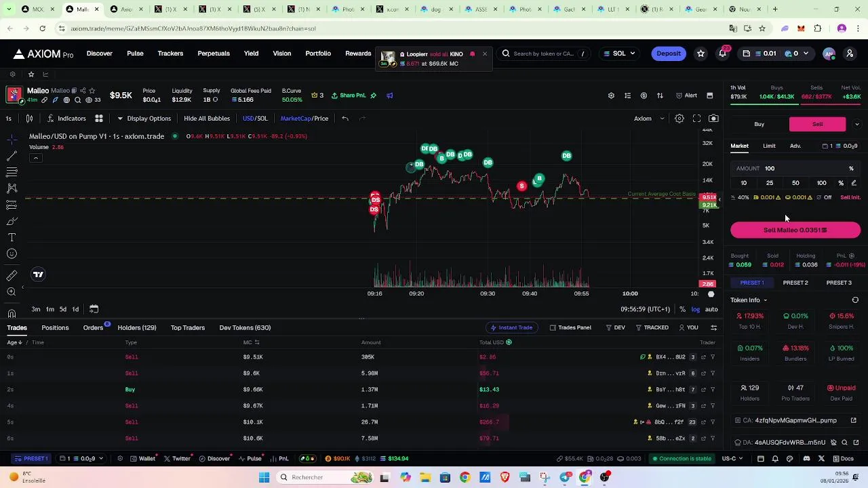Click the Deposit button
The image size is (868, 488).
(669, 54)
